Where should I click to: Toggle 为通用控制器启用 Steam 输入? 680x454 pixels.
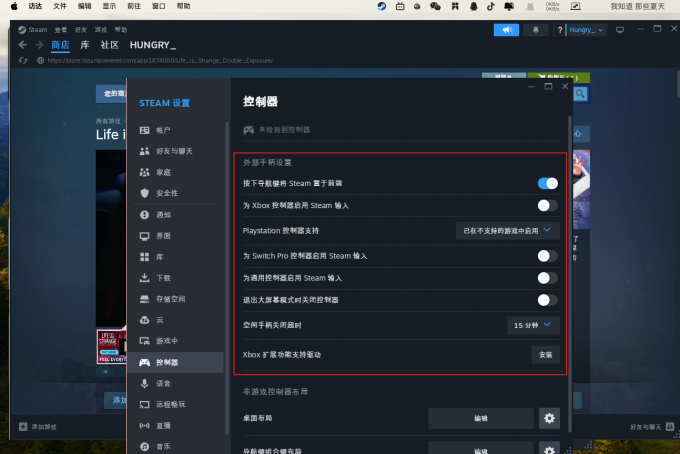(x=547, y=278)
